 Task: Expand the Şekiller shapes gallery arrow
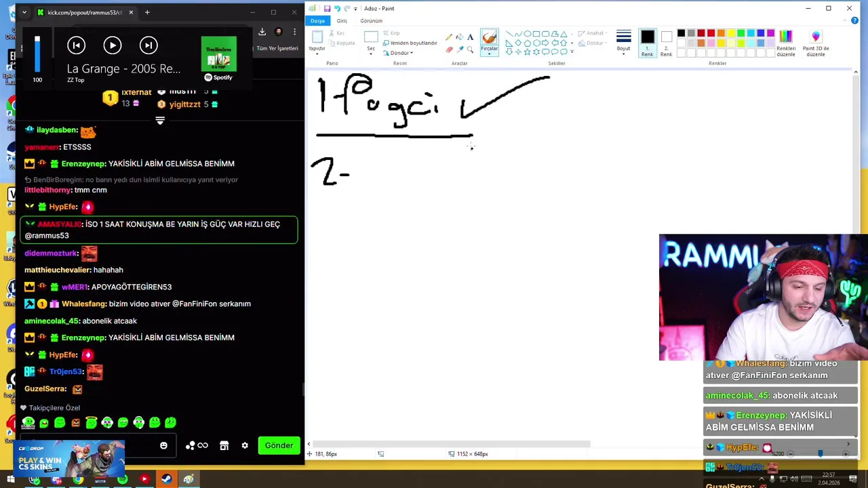(572, 52)
